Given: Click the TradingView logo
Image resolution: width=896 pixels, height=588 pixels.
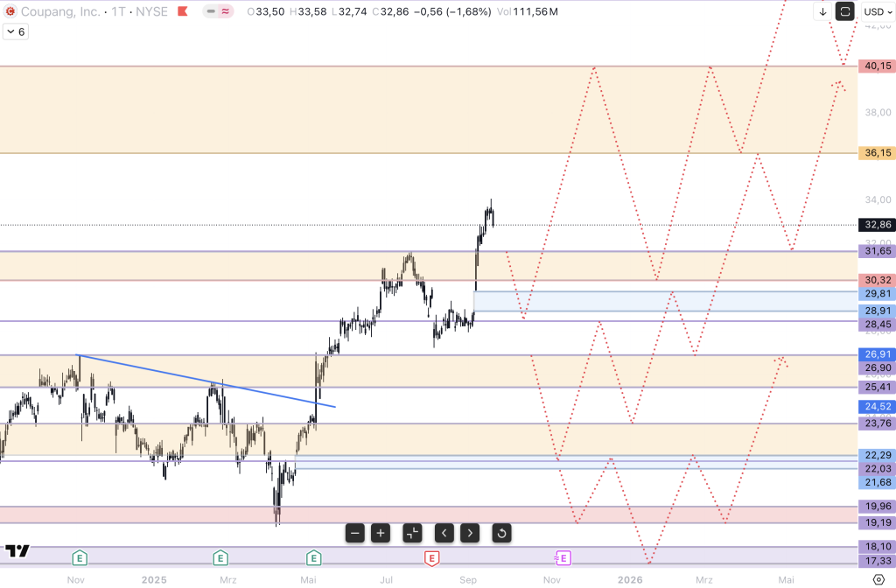Looking at the screenshot, I should click(x=17, y=551).
